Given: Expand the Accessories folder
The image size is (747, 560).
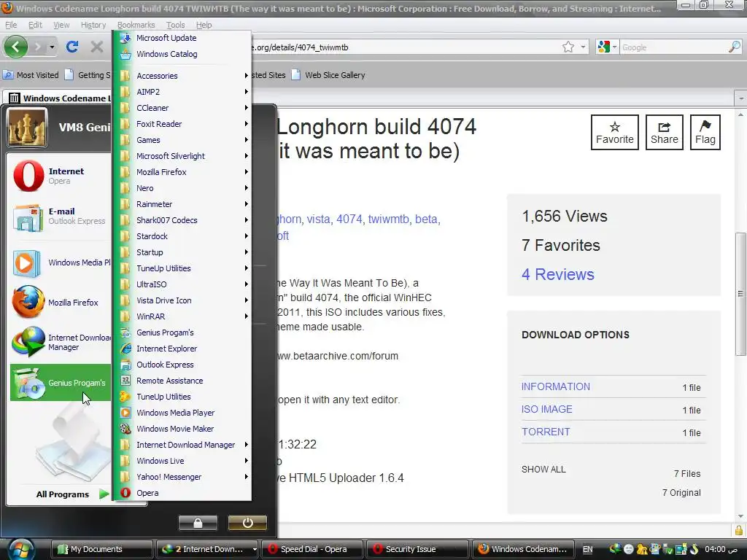Looking at the screenshot, I should pos(183,76).
